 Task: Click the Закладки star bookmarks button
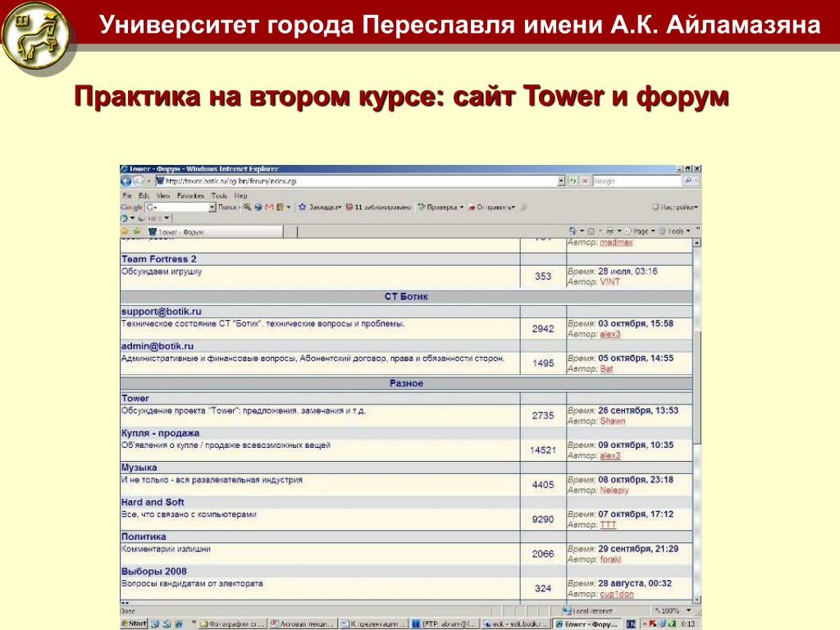coord(320,207)
